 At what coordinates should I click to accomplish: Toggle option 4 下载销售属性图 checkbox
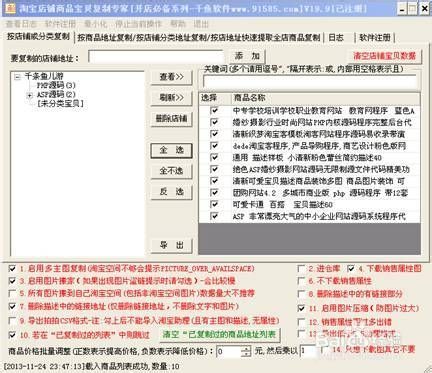click(351, 268)
